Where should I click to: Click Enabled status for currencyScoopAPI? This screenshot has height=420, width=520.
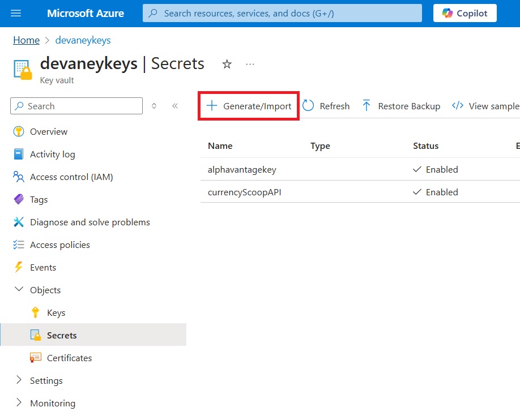tap(436, 192)
